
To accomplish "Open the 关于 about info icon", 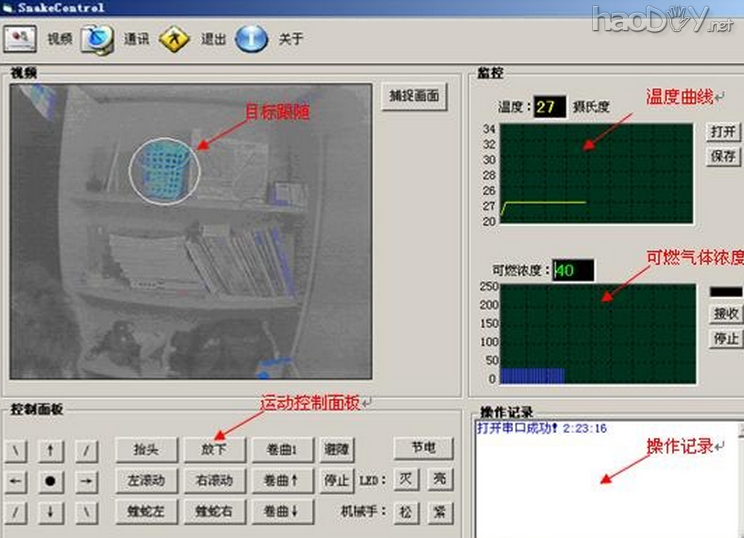I will pyautogui.click(x=251, y=39).
